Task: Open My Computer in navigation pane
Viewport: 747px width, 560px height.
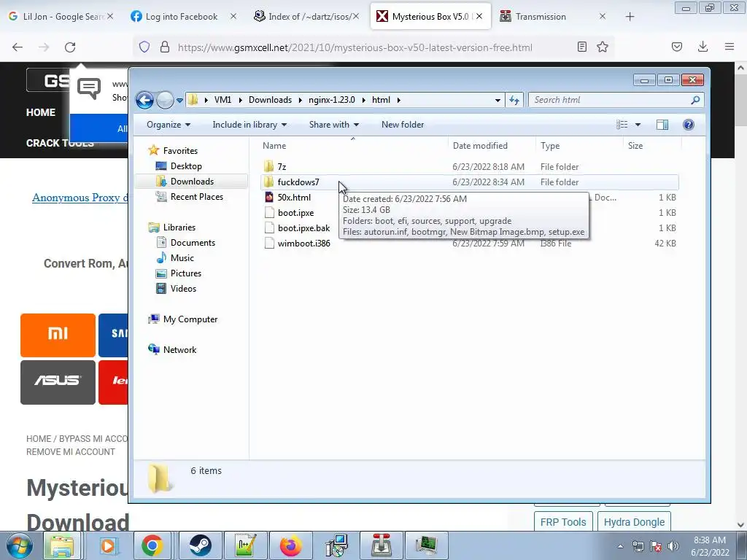Action: point(190,319)
